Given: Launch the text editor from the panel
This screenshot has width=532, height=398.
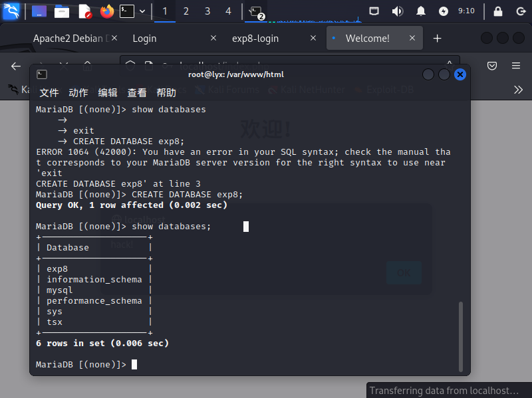Looking at the screenshot, I should point(85,11).
